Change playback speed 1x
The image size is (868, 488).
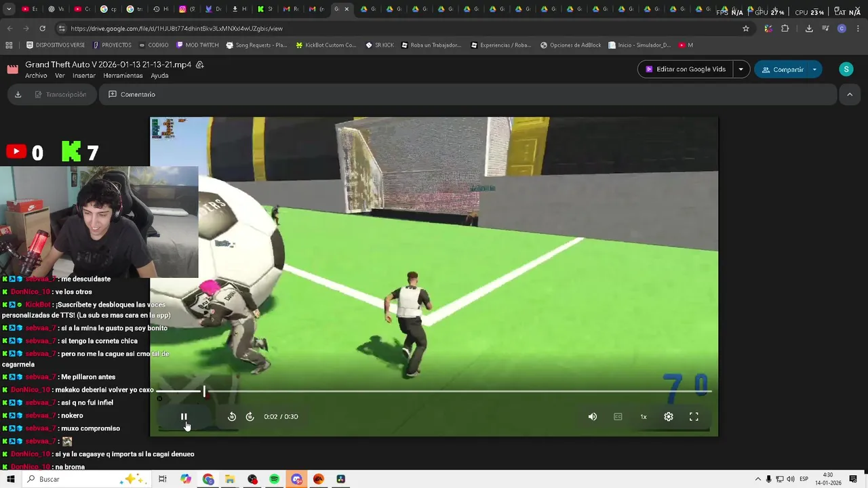tap(644, 417)
